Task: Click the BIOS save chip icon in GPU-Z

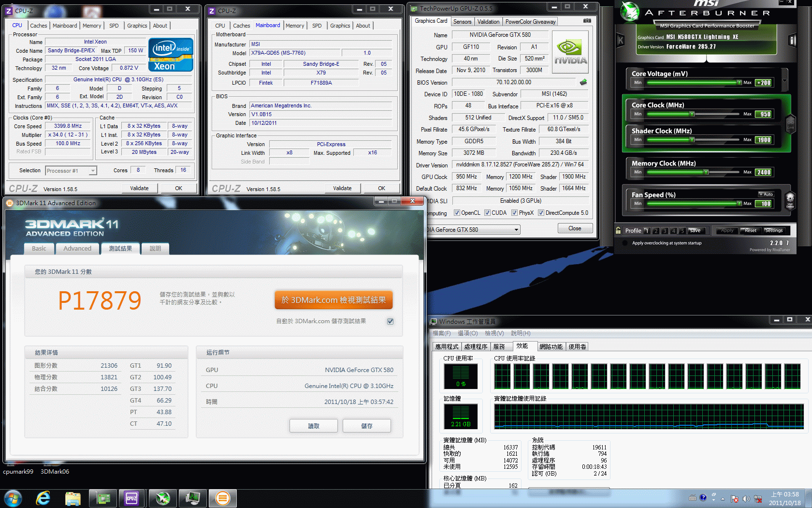Action: [x=583, y=82]
